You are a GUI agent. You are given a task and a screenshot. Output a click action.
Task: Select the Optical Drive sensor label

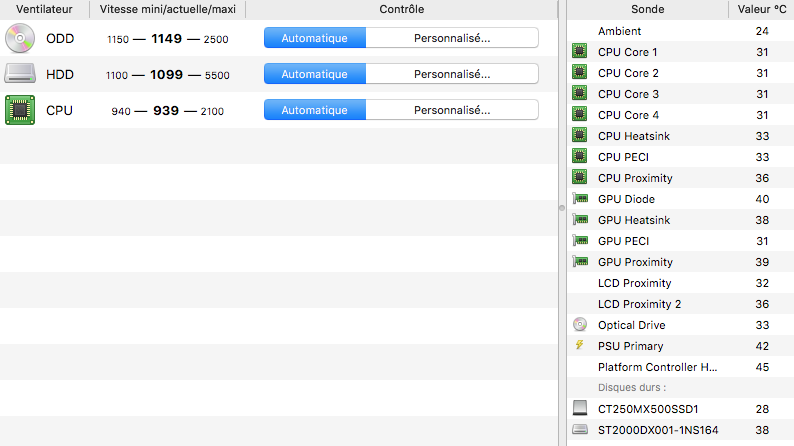coord(631,325)
